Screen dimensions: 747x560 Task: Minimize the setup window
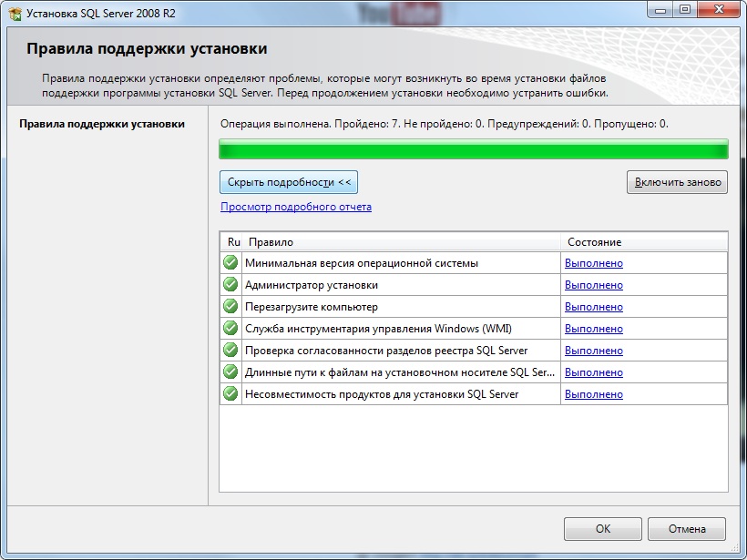[660, 10]
